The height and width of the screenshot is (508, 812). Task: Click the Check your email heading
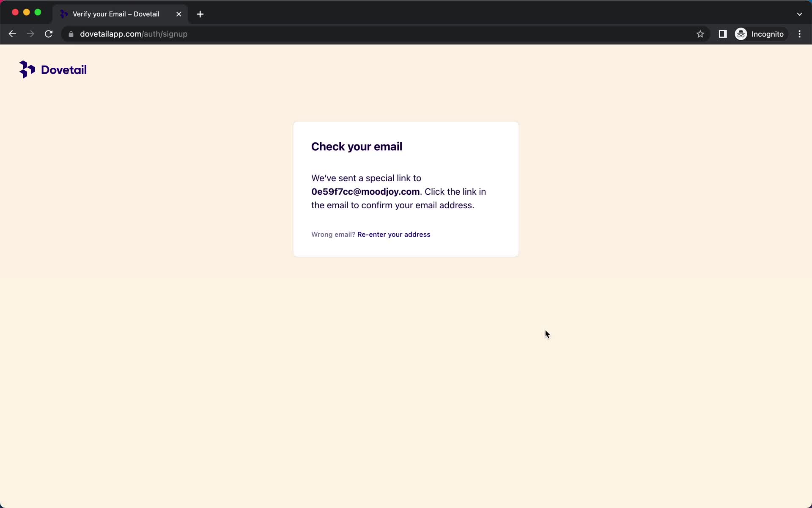357,146
